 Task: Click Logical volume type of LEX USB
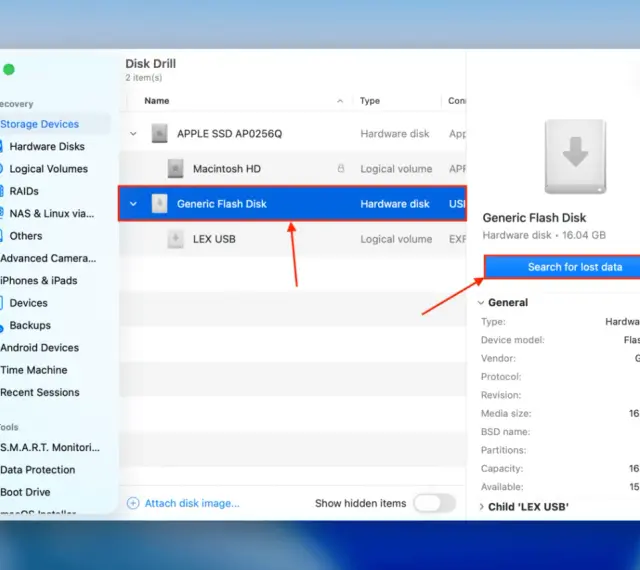[396, 239]
